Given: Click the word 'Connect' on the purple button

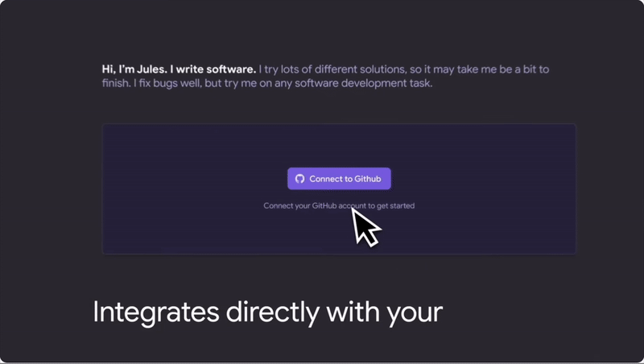Looking at the screenshot, I should point(325,179).
